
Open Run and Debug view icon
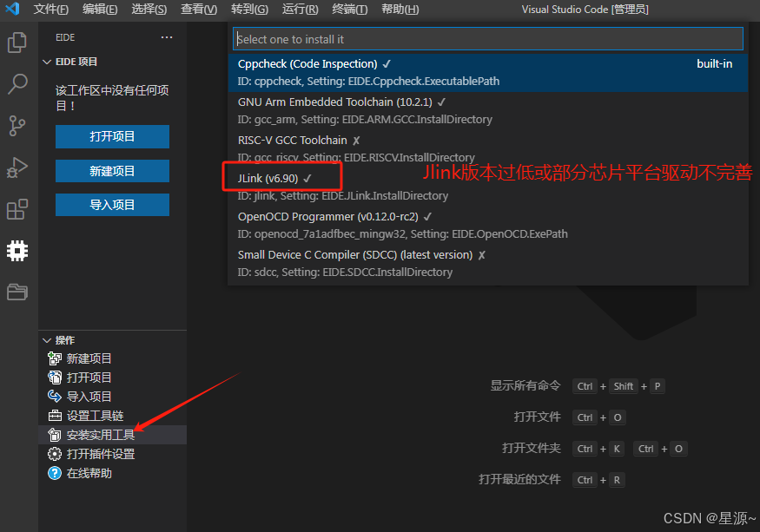point(17,167)
